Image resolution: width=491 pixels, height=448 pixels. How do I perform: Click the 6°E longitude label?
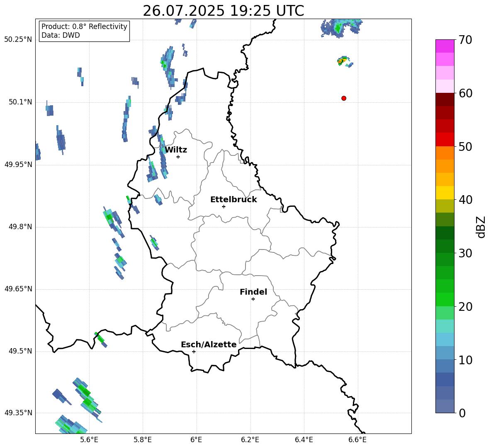[x=196, y=440]
